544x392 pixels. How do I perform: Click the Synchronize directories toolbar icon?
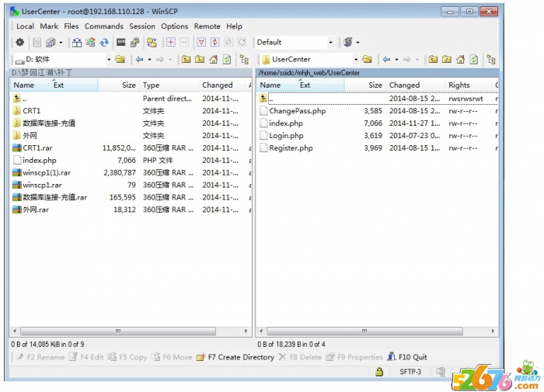91,42
